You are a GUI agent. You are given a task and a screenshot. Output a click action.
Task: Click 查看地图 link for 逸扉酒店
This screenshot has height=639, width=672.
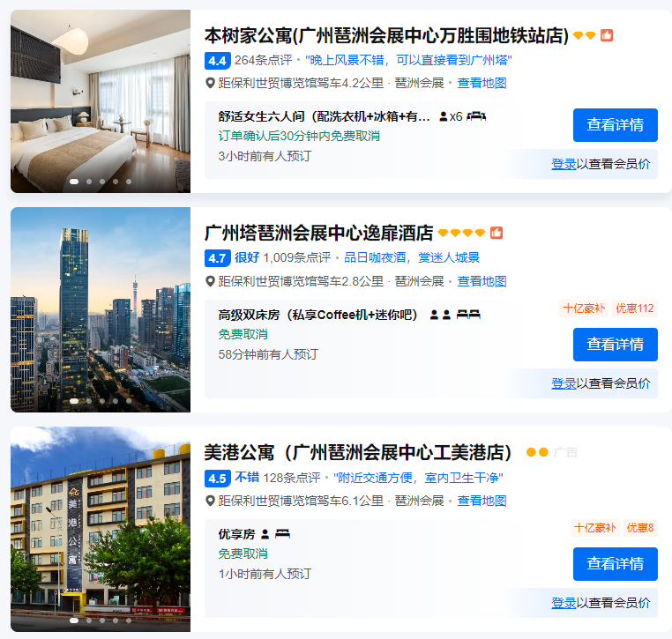tap(482, 281)
